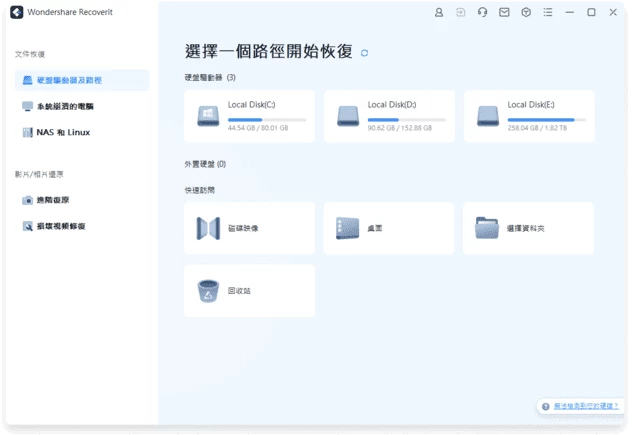Select Local Disk(E:) drive

click(529, 115)
